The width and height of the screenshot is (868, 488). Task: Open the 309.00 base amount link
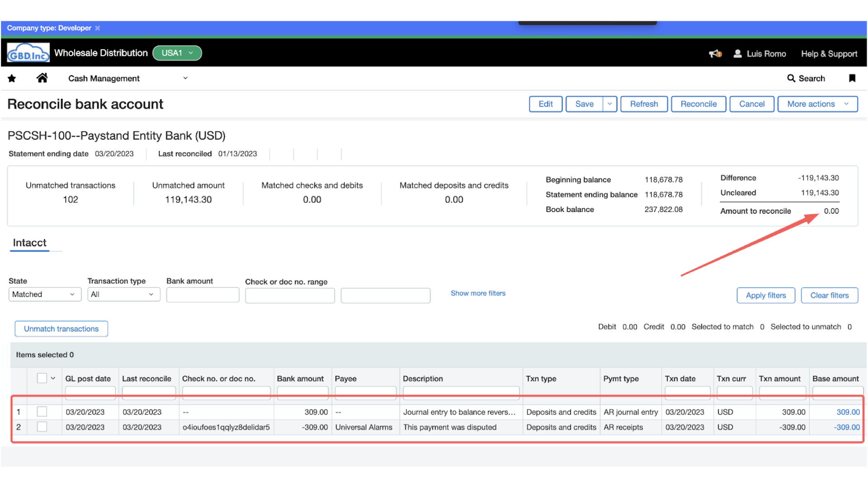pos(848,412)
